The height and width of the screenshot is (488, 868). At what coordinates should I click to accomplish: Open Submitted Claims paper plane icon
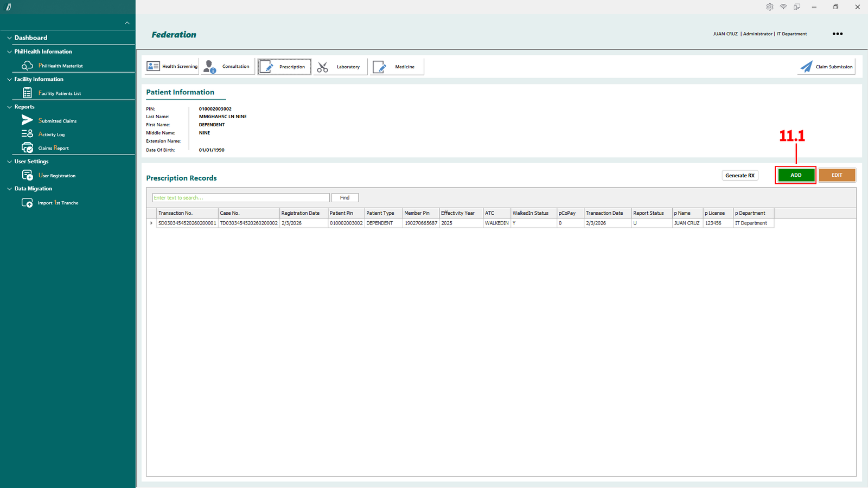coord(27,120)
